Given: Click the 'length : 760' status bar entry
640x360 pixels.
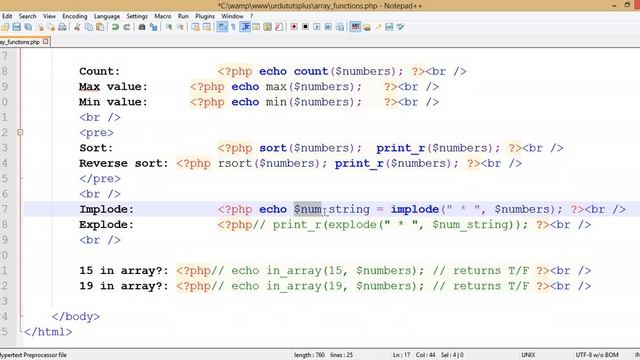Looking at the screenshot, I should coord(309,355).
